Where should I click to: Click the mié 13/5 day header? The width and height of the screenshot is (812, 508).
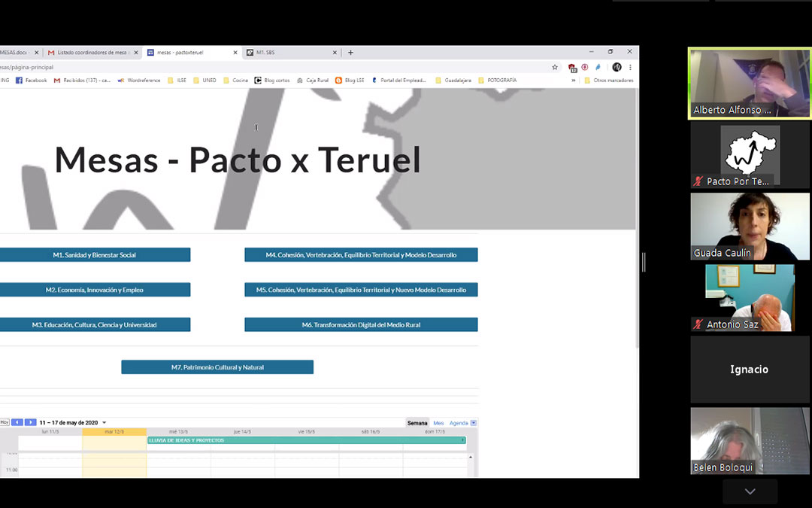point(179,431)
